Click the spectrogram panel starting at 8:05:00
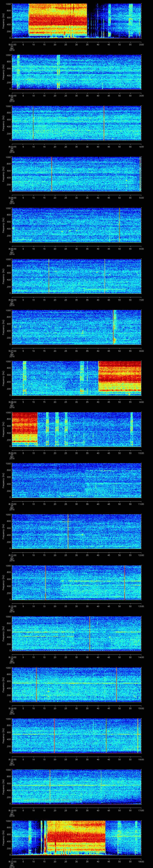 [x=77, y=225]
